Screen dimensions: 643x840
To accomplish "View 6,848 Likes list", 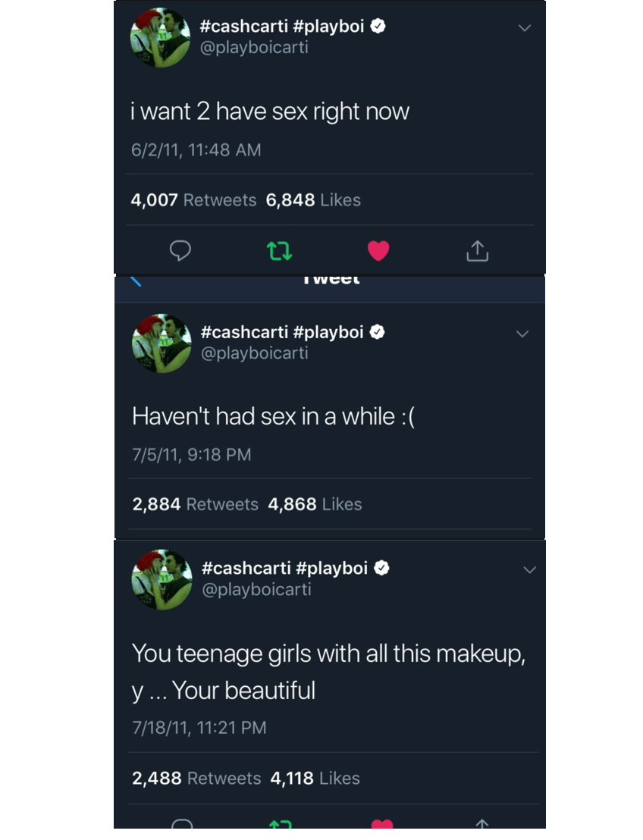I will coord(313,200).
